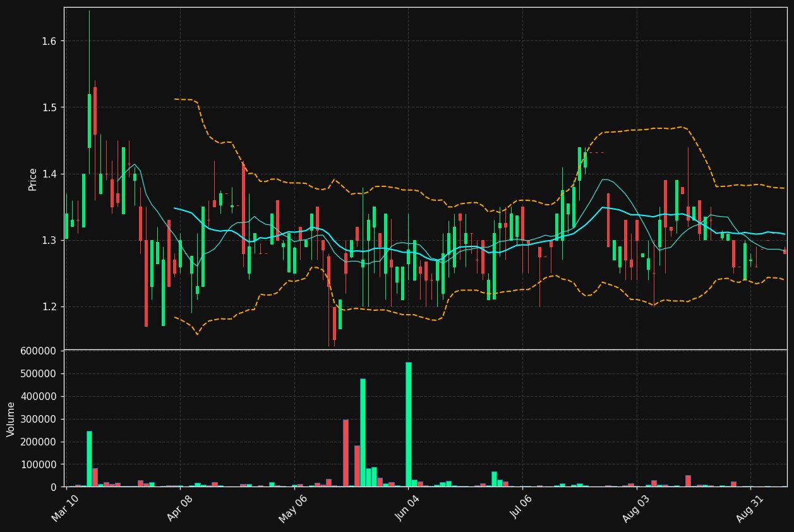Pick the 'May 06' date label
Viewport: 794px width, 532px height.
tap(292, 508)
